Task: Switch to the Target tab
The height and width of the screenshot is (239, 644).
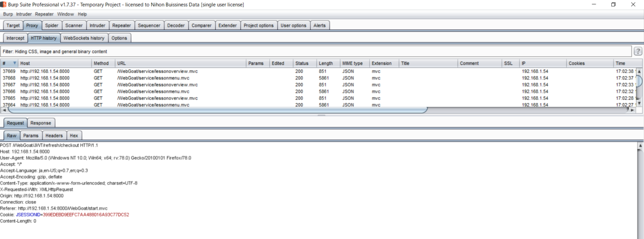Action: pyautogui.click(x=13, y=25)
